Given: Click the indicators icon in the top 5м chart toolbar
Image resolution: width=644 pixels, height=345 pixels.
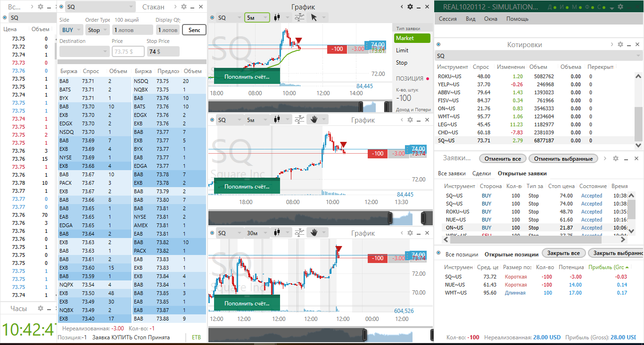Looking at the screenshot, I should coord(299,17).
